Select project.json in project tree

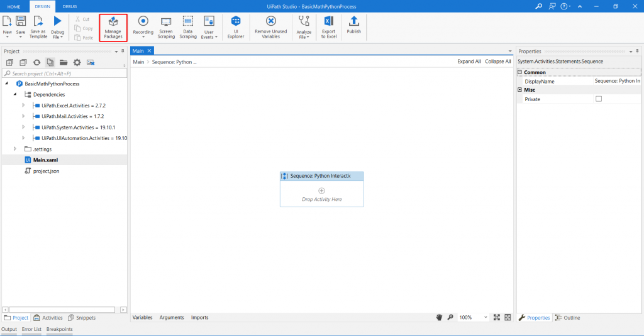click(x=46, y=171)
